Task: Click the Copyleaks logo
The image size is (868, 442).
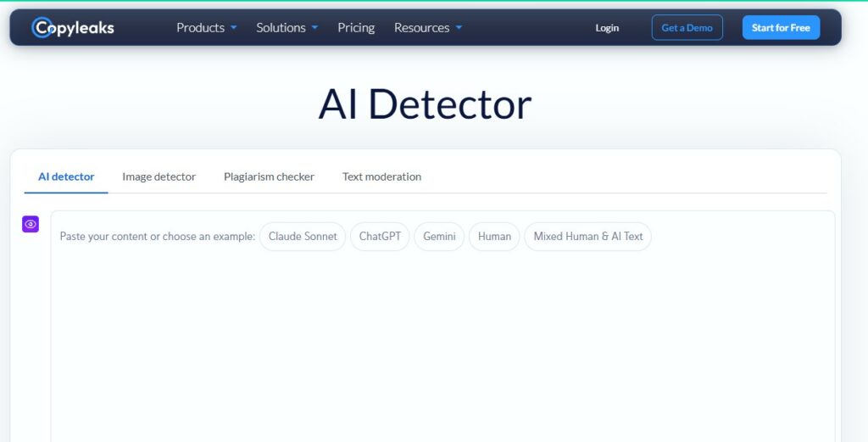Action: (73, 27)
